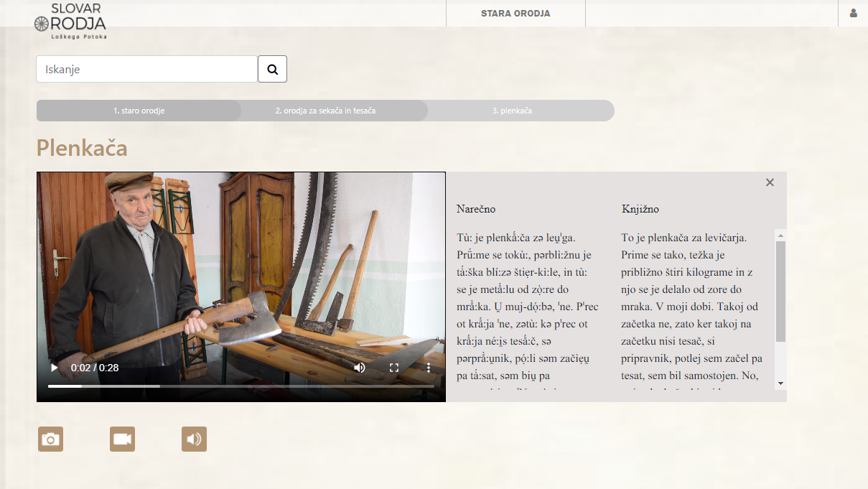Screen dimensions: 868x489
Task: Click the video frame of the man holding axe
Action: (x=241, y=273)
